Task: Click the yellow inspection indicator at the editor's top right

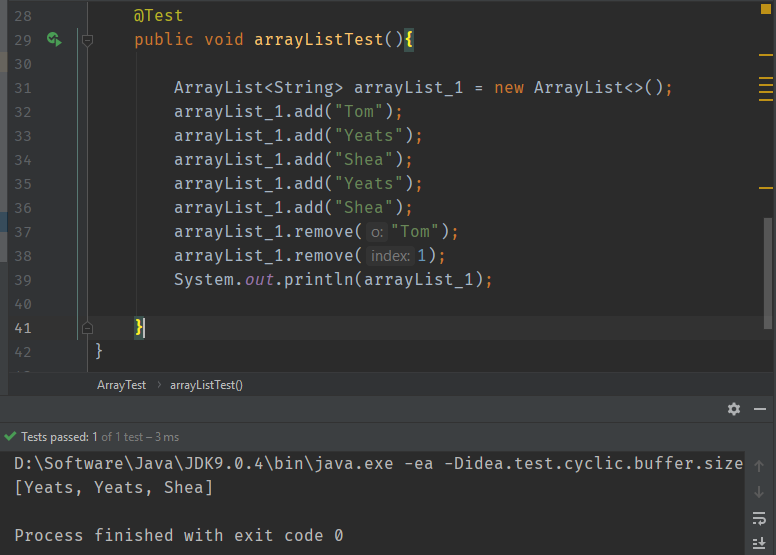Action: 765,9
